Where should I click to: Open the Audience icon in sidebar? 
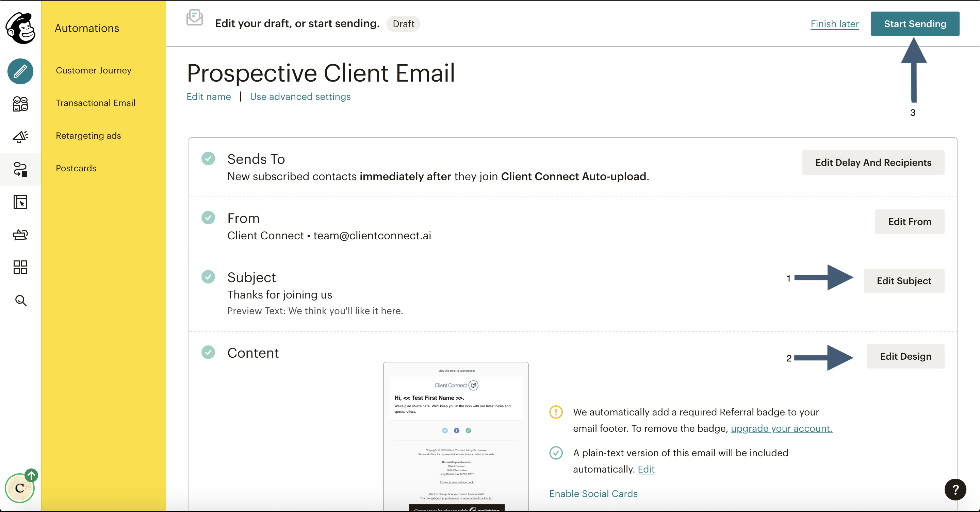pyautogui.click(x=20, y=104)
